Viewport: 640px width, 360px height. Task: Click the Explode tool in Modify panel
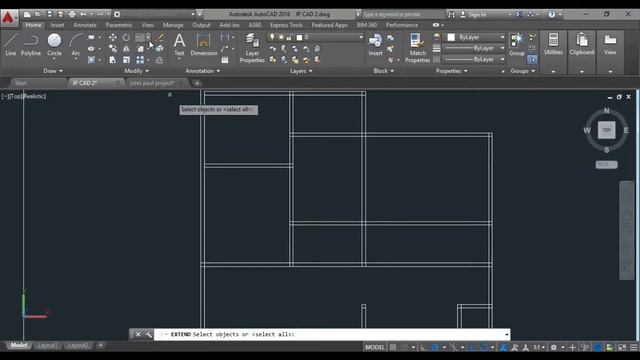(160, 49)
